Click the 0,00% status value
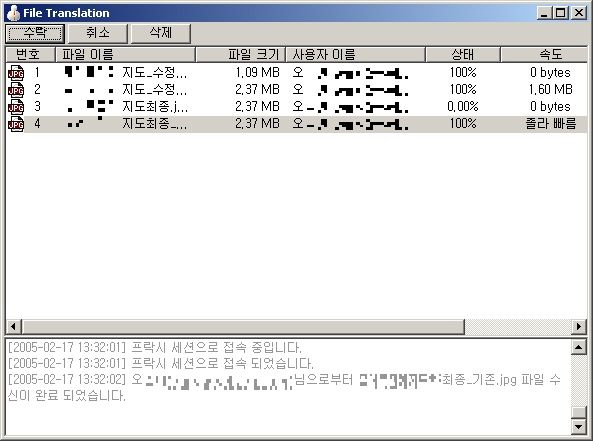 pos(463,107)
